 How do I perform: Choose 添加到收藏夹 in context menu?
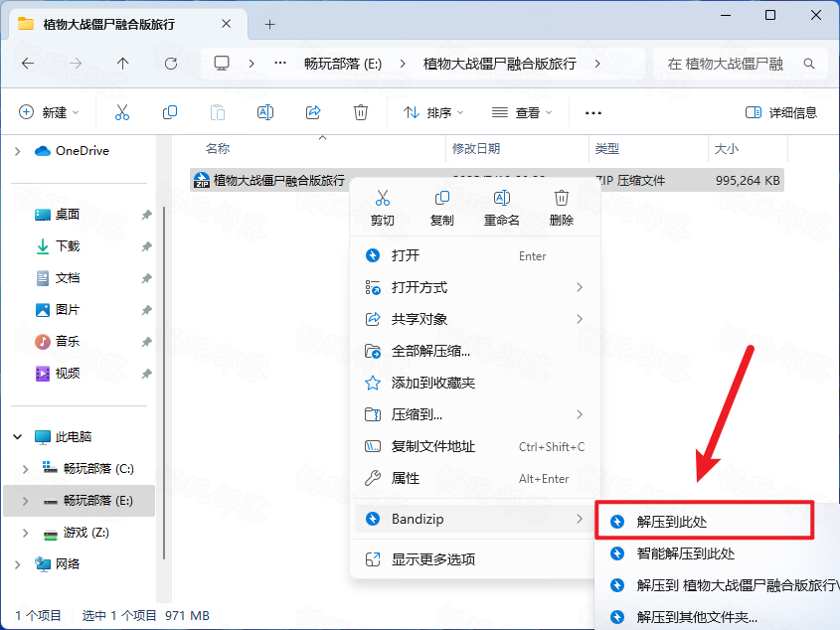(x=474, y=383)
